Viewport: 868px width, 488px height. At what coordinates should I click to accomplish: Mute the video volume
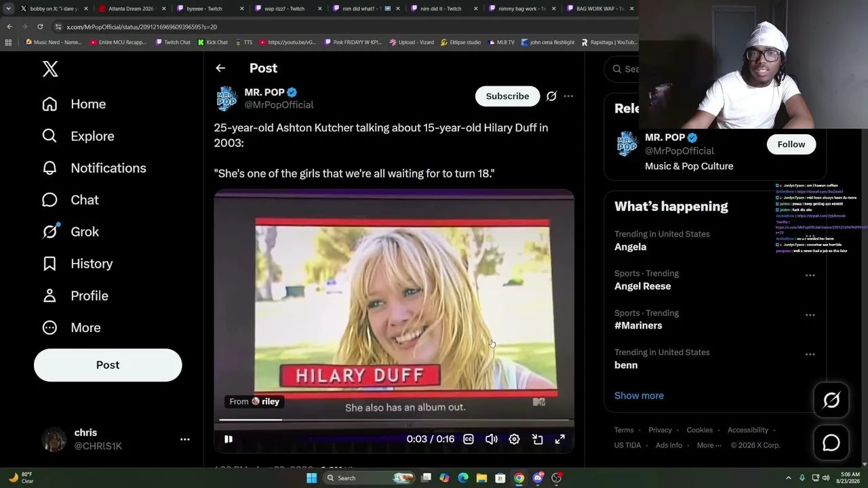pos(492,439)
